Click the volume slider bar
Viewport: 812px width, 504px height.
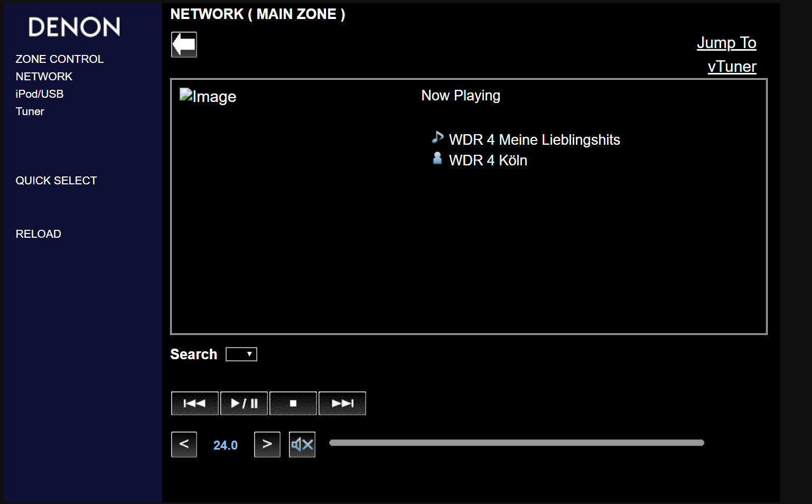click(x=517, y=443)
